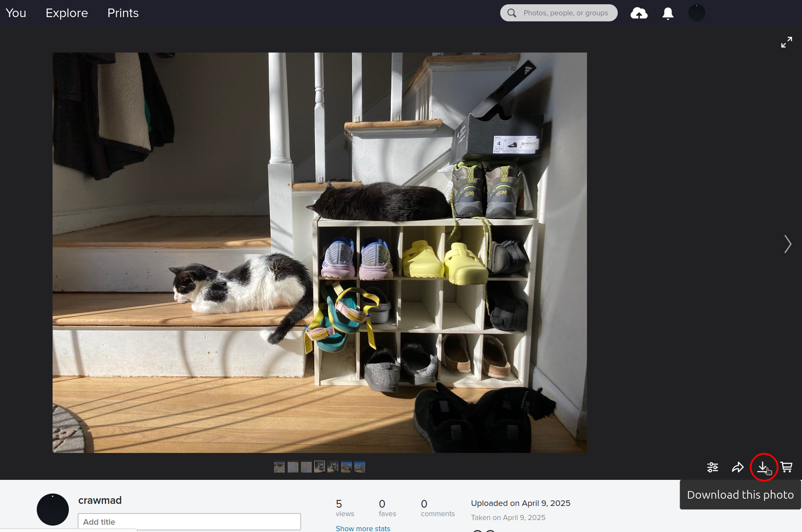The image size is (802, 532).
Task: Click the search magnifier icon
Action: tap(511, 13)
